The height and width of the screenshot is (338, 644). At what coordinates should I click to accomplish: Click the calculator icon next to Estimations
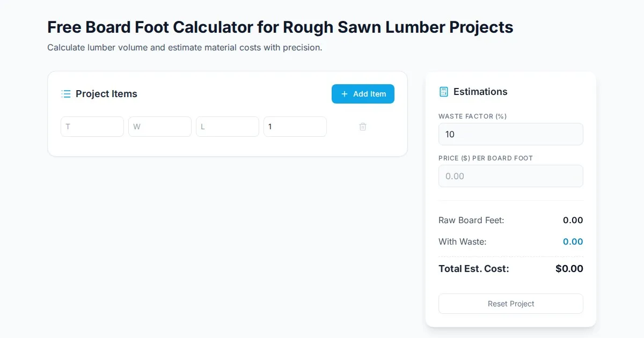coord(444,92)
